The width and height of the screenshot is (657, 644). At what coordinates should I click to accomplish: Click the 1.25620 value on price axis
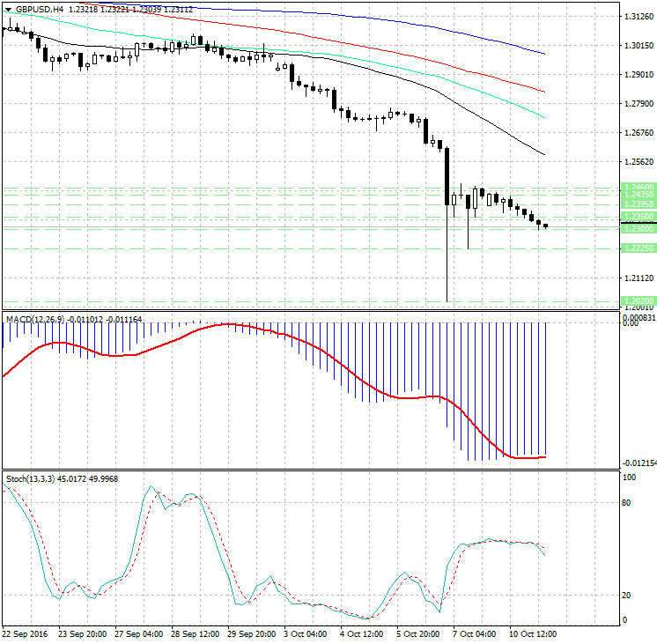coord(638,162)
